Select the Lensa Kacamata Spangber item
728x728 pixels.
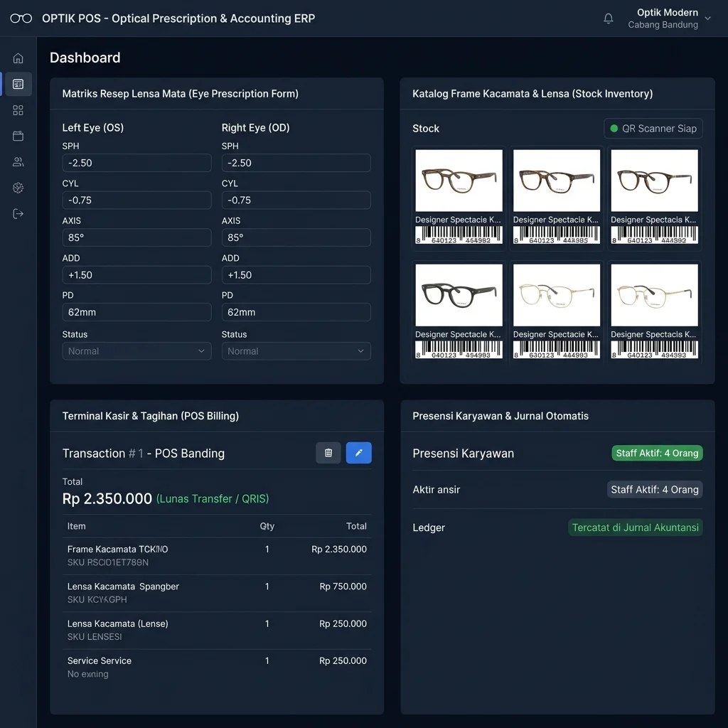217,593
